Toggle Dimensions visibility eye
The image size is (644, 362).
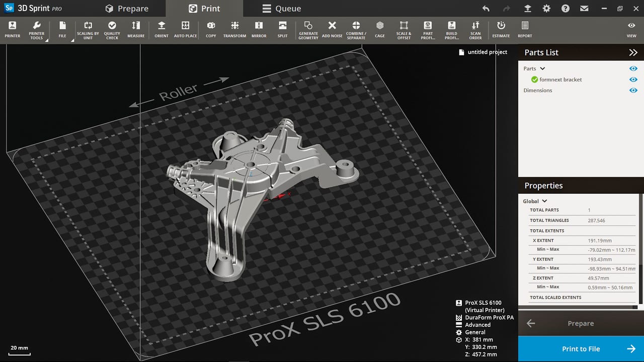633,90
